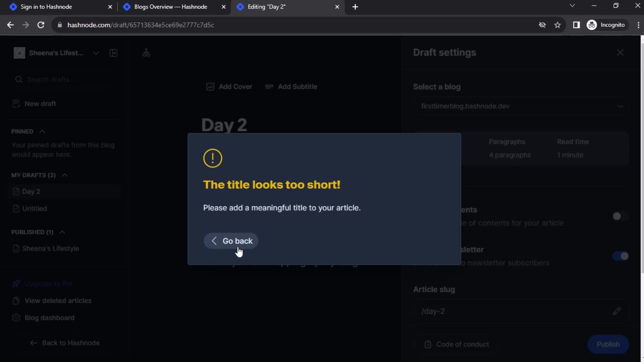Viewport: 644px width, 362px height.
Task: Expand MY DRAFTS section collapse arrow
Action: [x=64, y=175]
